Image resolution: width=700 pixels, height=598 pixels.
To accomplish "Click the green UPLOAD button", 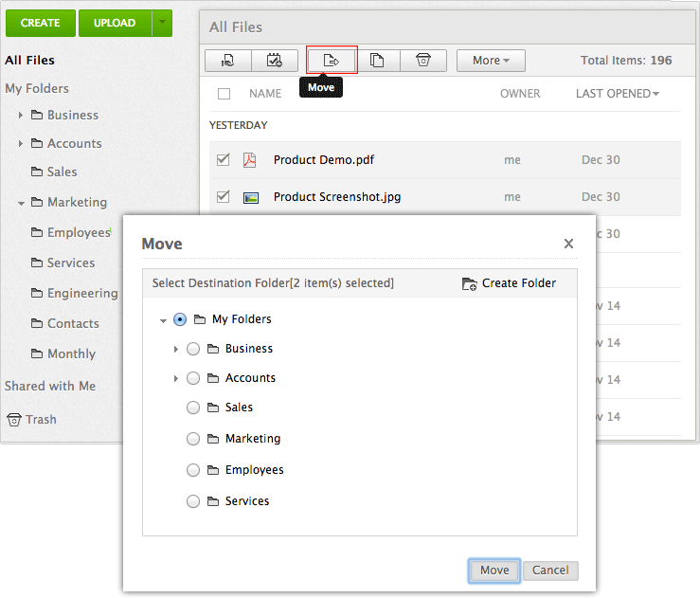I will (115, 23).
